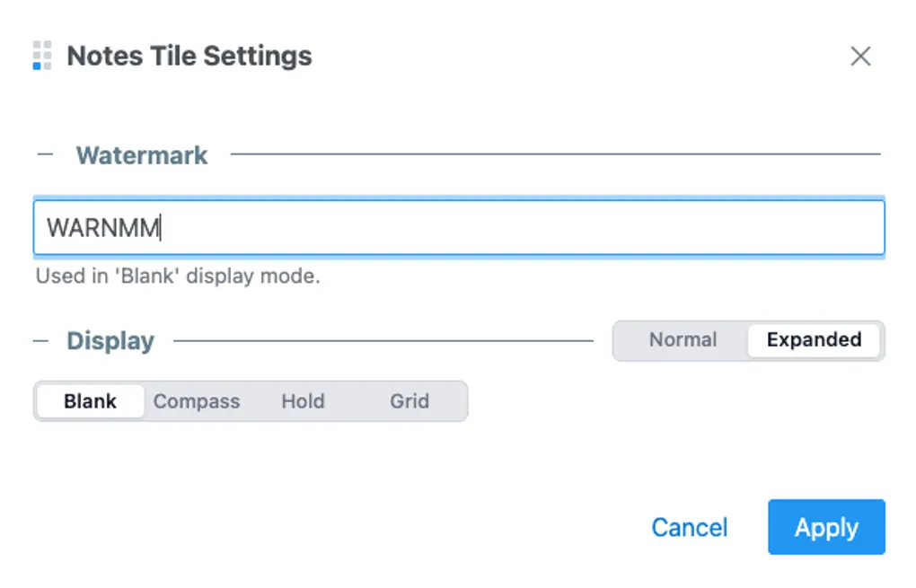Click the empty area left of Cancel
The image size is (916, 588).
point(359,527)
